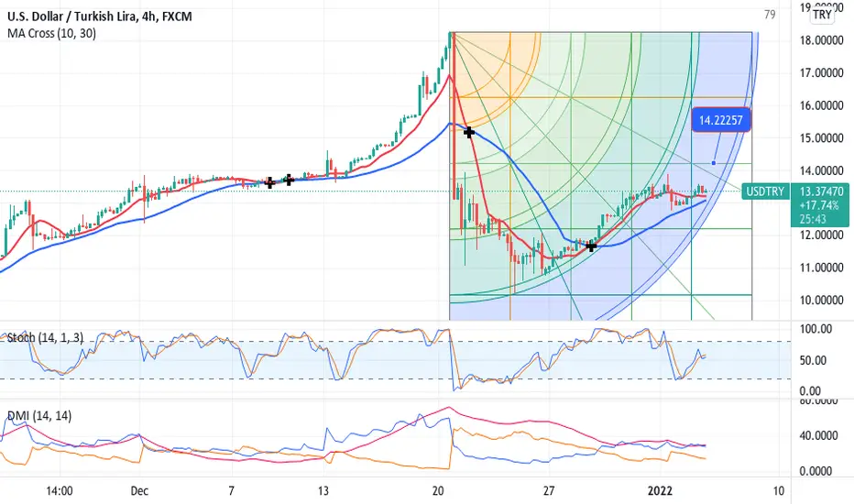Viewport: 854px width, 504px height.
Task: Click the right MA cross marker around 10 December
Action: (289, 180)
